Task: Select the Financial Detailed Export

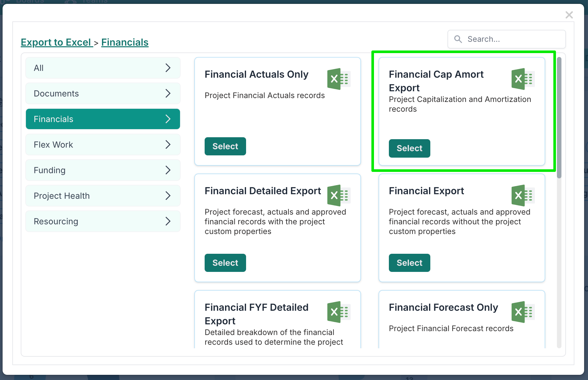Action: 225,263
